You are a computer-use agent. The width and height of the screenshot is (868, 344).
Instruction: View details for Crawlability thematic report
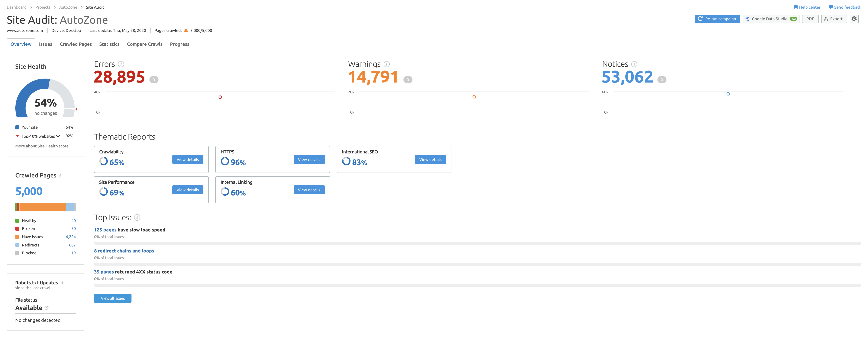[187, 160]
